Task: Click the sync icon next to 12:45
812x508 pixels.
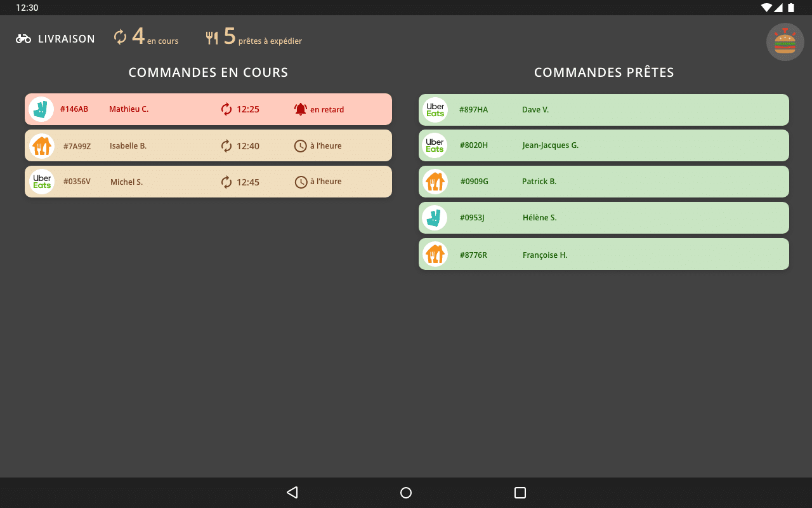Action: (226, 182)
